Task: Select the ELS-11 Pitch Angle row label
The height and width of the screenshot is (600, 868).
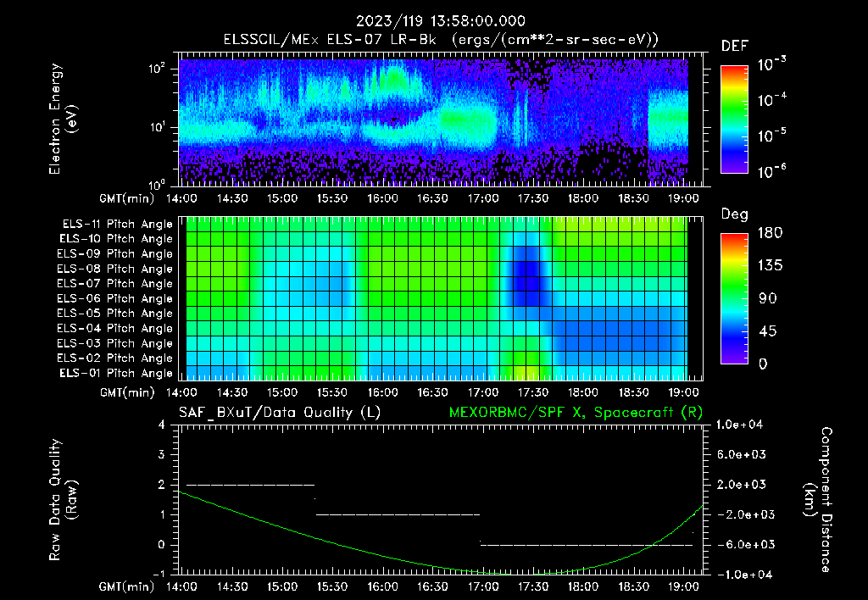Action: tap(117, 225)
